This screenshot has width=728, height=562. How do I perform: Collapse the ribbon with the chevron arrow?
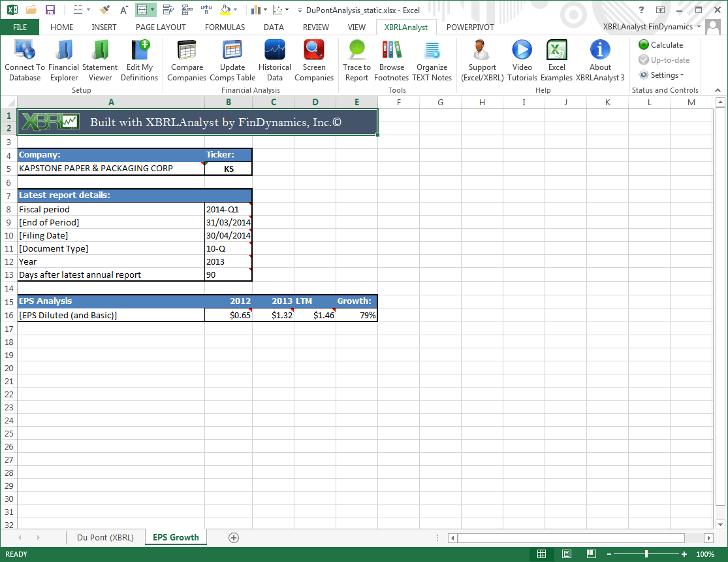(x=718, y=90)
